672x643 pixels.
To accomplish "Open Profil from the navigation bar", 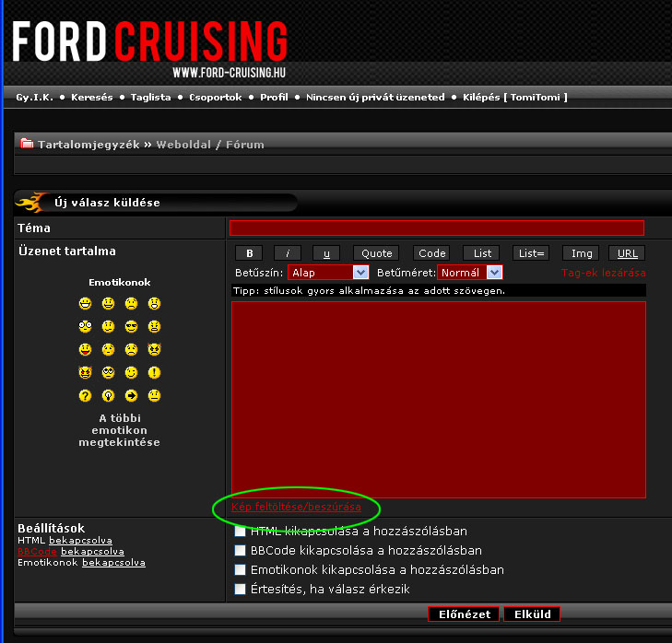I will click(x=274, y=98).
